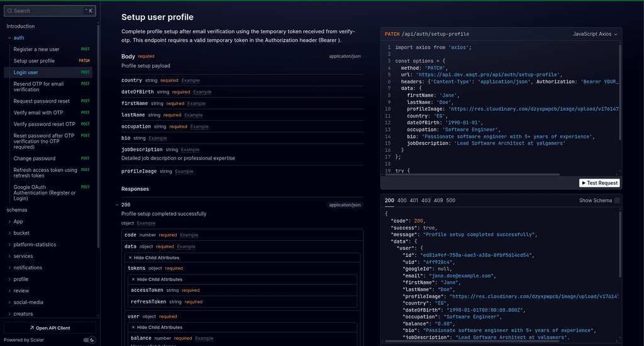Click the POST badge beside Verify email with OTP
The width and height of the screenshot is (644, 346).
tap(86, 113)
